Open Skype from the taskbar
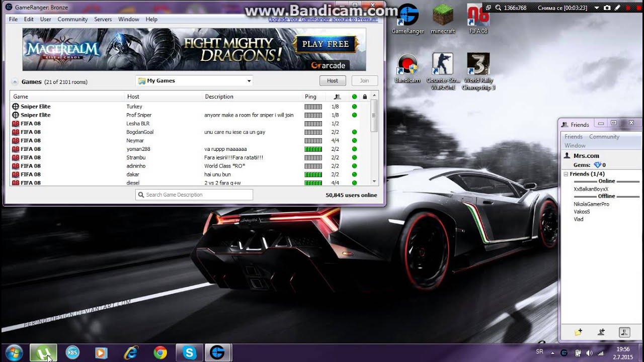The image size is (644, 362). (189, 353)
